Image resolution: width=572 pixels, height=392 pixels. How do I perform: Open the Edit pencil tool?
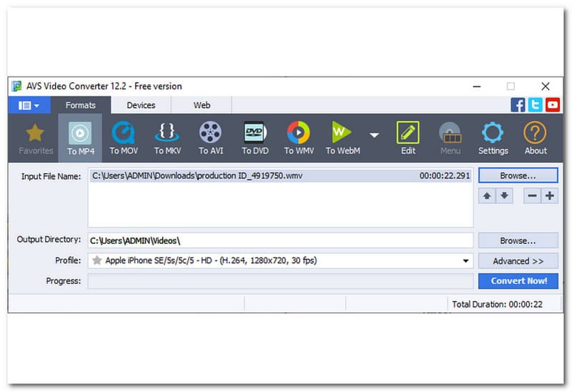[408, 138]
